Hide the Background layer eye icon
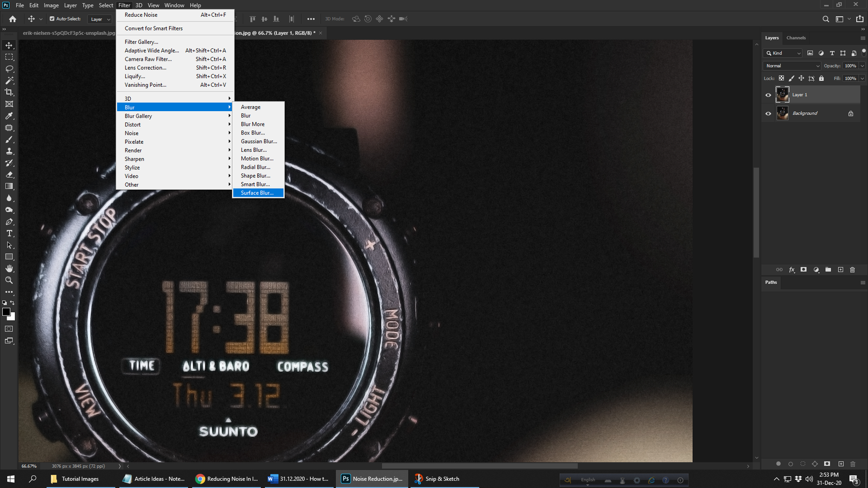This screenshot has width=868, height=488. (x=768, y=113)
